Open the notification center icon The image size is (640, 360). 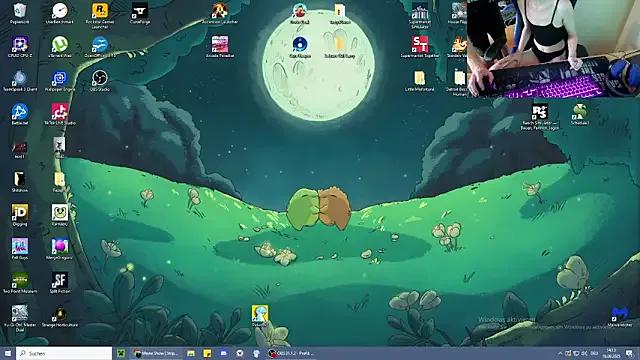click(x=629, y=353)
